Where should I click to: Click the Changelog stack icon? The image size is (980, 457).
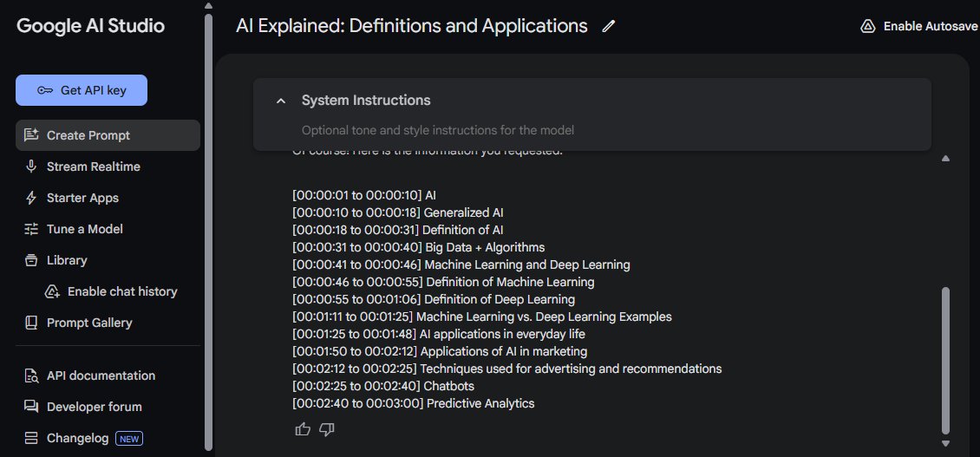click(x=31, y=438)
